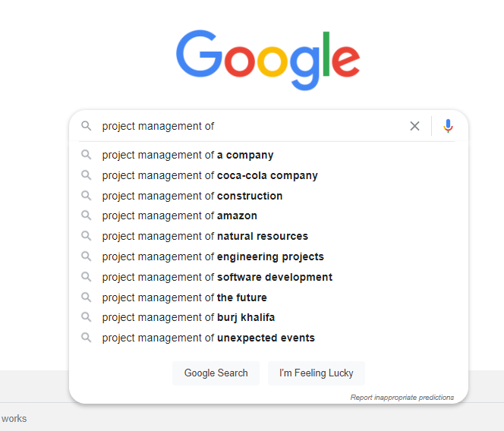Click the Google logo
Screen dimensions: 504x431
tap(268, 59)
